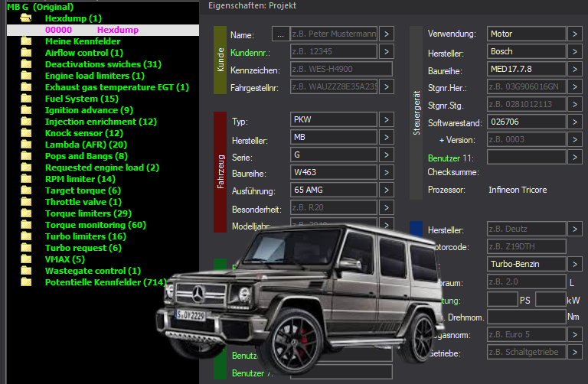The height and width of the screenshot is (384, 588).
Task: Click the Engine load limiters folder icon
Action: point(26,76)
